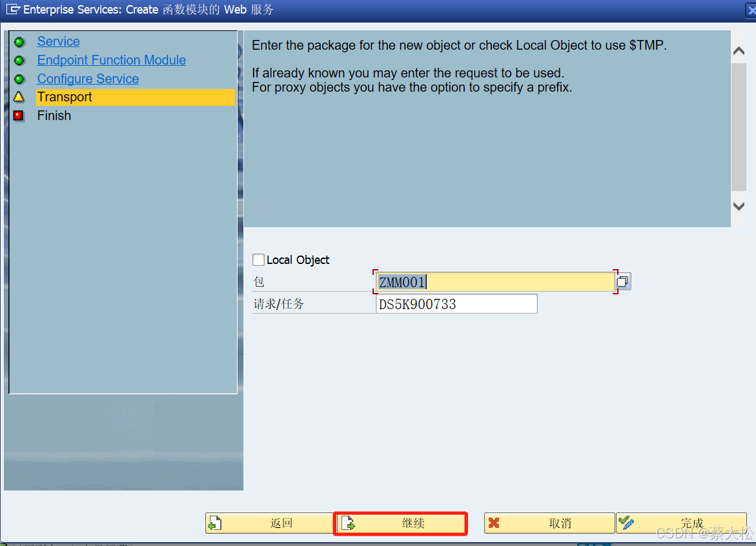Viewport: 756px width, 546px height.
Task: Click the continue-arrow icon on 继续 button
Action: tap(347, 523)
